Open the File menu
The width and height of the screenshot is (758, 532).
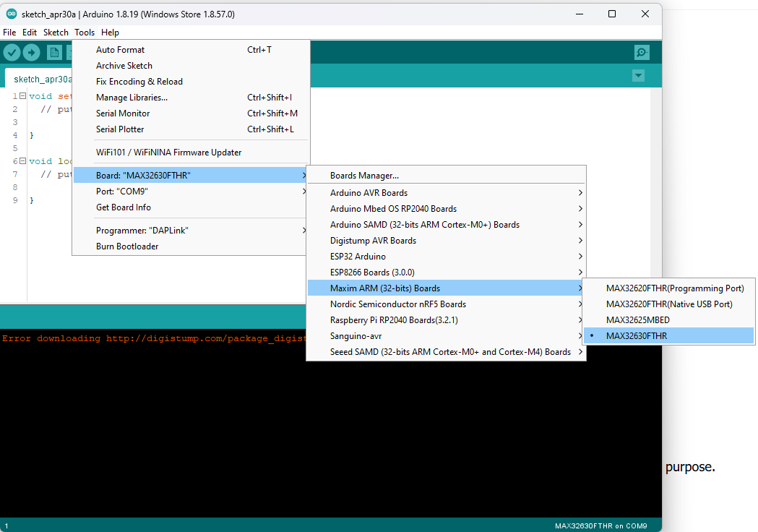[9, 33]
